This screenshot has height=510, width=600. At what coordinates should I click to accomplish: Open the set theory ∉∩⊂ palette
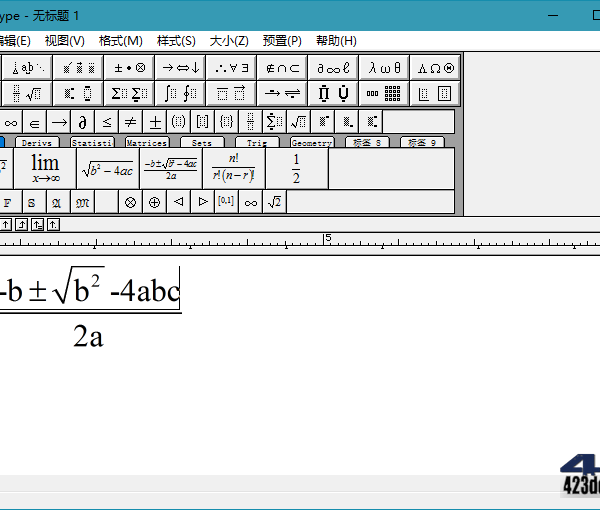tap(283, 68)
